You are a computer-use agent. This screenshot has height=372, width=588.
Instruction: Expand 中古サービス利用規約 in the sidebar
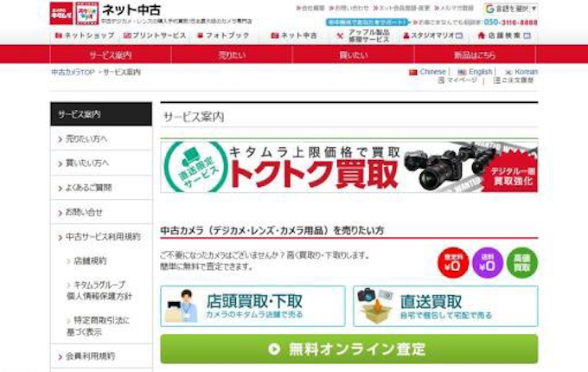click(102, 236)
